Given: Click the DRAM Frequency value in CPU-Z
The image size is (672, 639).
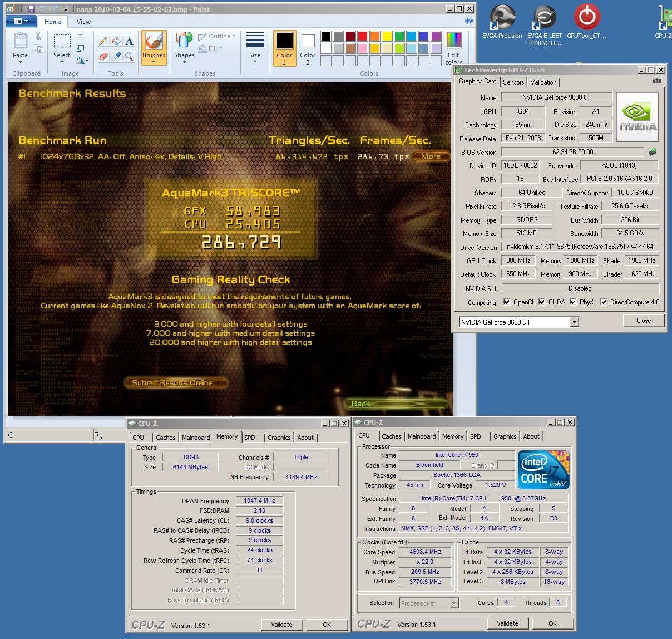Looking at the screenshot, I should pyautogui.click(x=259, y=500).
